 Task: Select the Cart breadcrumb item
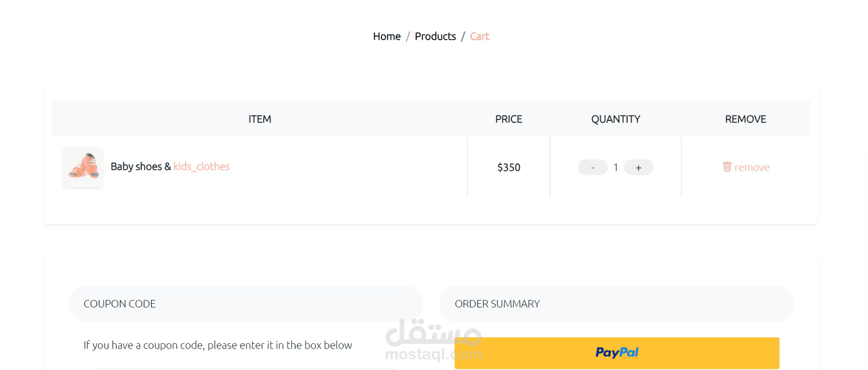(479, 37)
